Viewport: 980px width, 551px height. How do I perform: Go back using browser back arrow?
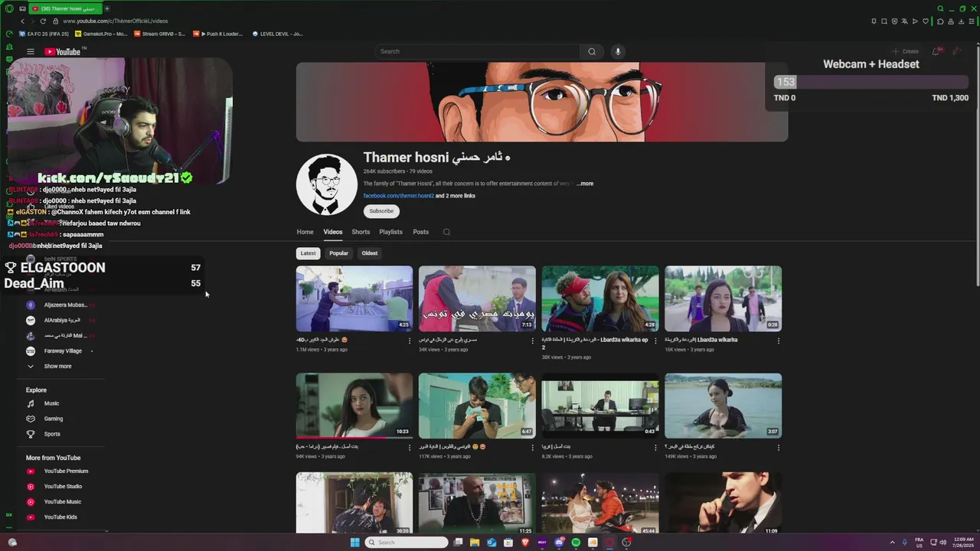point(22,21)
